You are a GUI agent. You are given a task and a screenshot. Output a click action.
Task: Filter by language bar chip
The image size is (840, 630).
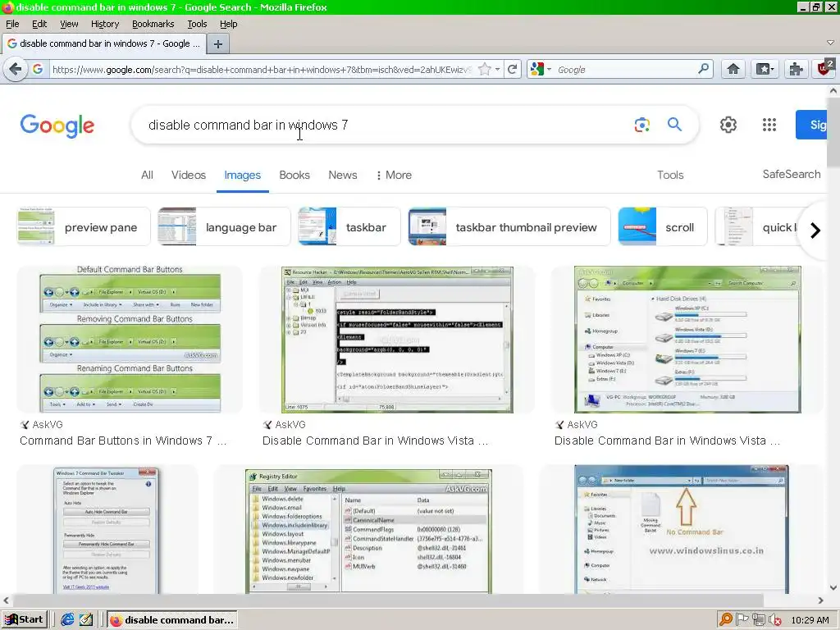[x=224, y=226]
